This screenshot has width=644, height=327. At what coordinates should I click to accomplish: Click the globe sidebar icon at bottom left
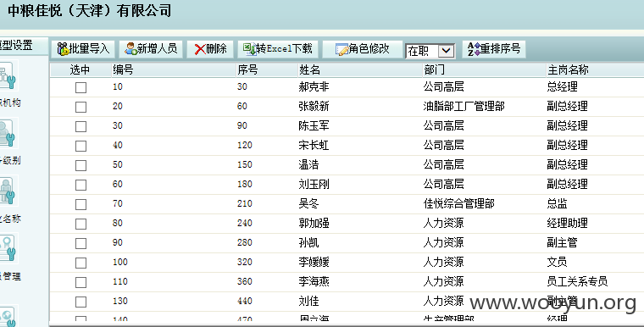[x=8, y=315]
